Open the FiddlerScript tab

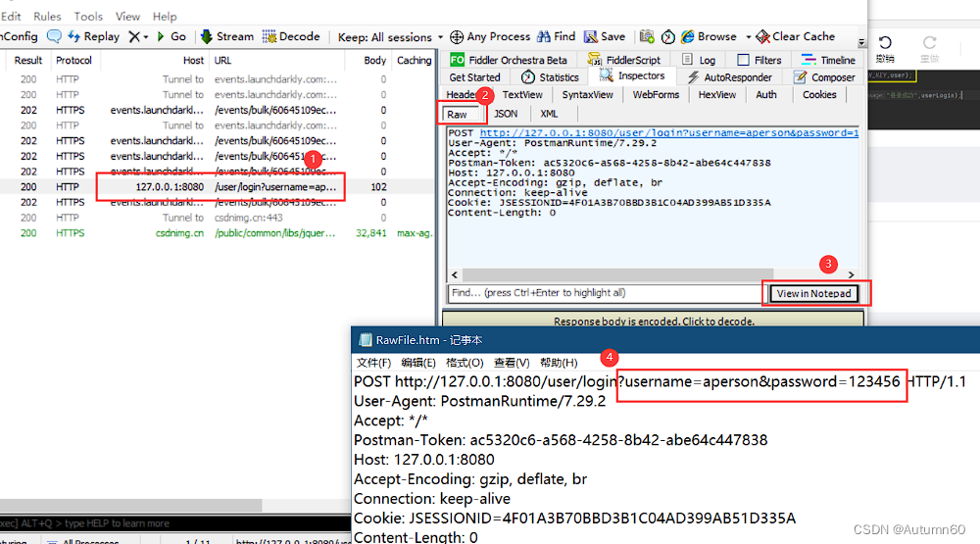pos(623,60)
